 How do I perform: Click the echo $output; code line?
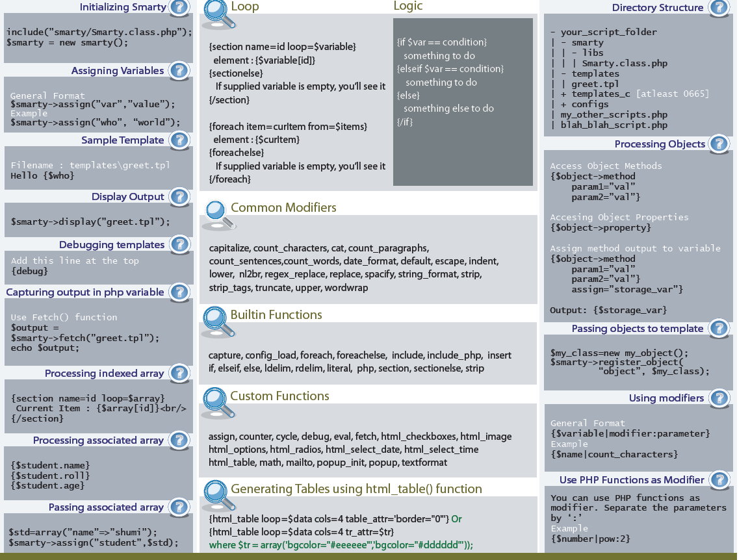point(45,348)
